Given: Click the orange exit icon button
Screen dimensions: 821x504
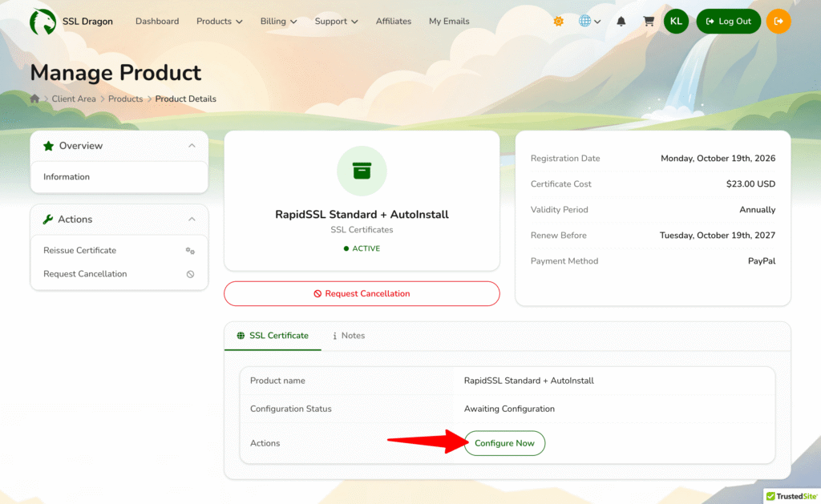Looking at the screenshot, I should (779, 22).
